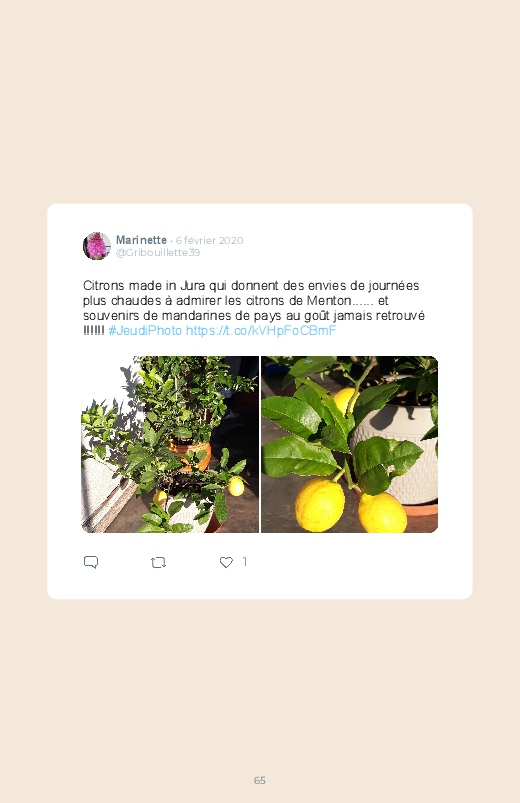Click the like count number 1
520x803 pixels.
coord(244,562)
